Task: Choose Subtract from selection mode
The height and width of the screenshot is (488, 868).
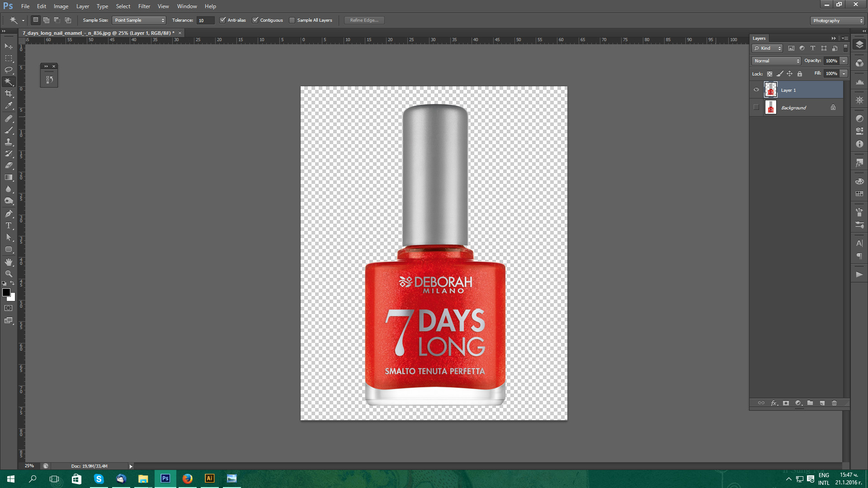Action: coord(57,20)
